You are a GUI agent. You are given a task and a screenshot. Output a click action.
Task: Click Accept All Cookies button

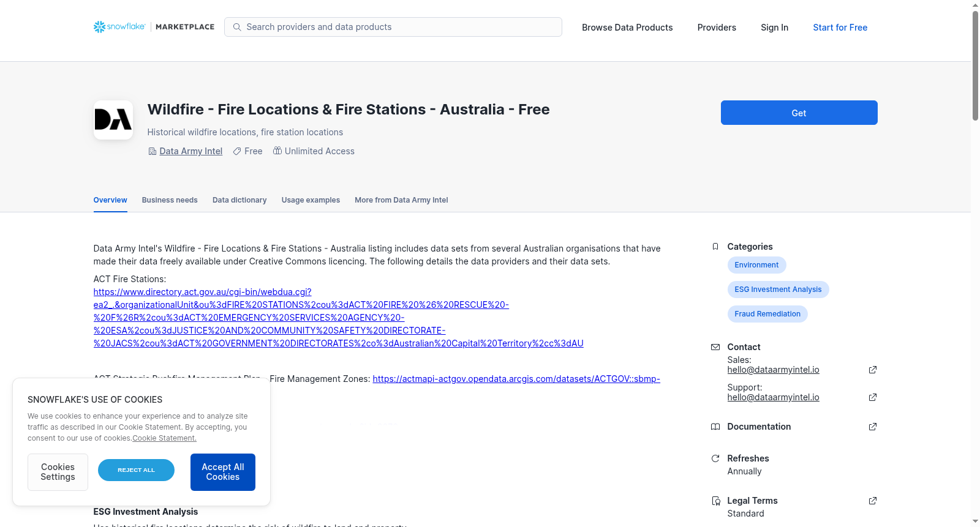(x=223, y=472)
